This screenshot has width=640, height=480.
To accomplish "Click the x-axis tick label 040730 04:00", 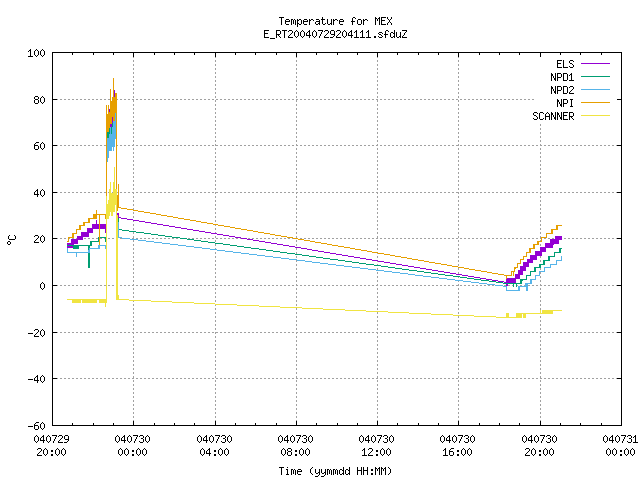I will click(214, 446).
